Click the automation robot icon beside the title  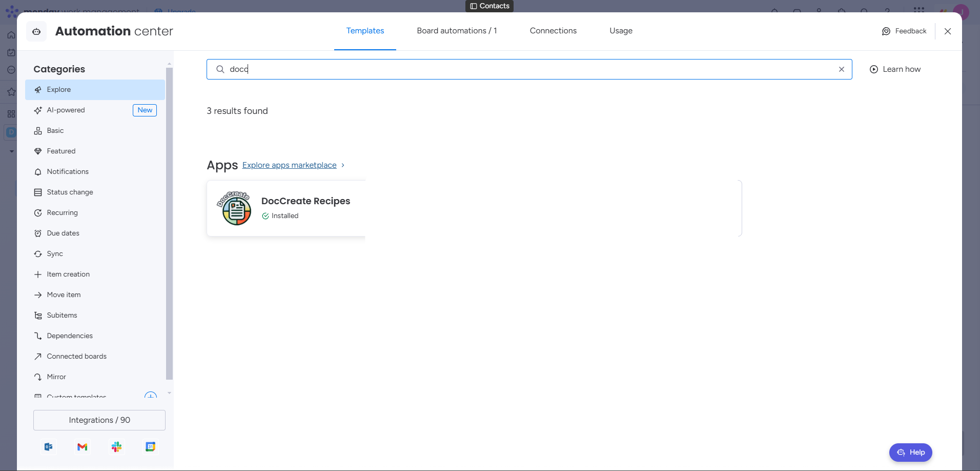click(36, 31)
